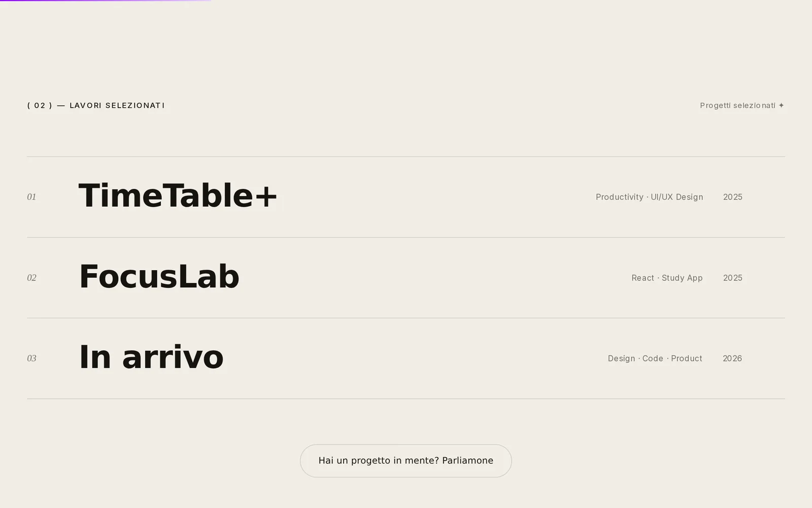Click the word LAVORI in the section header

point(85,106)
